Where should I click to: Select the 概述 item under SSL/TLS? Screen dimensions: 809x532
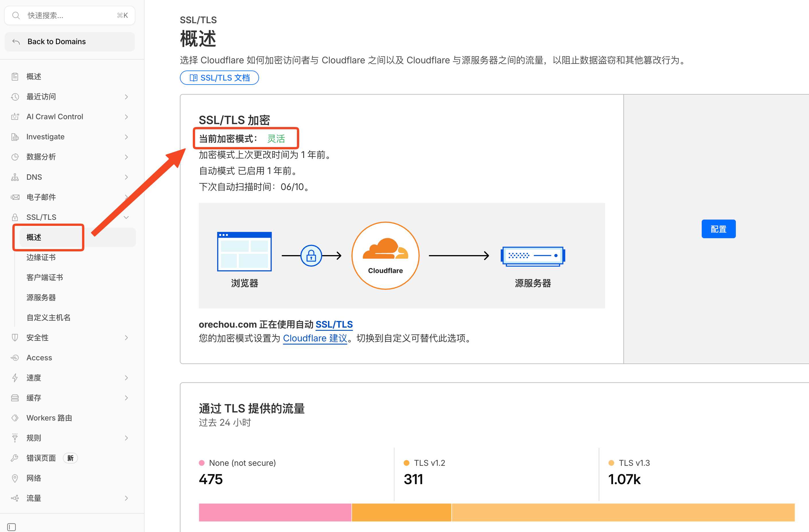point(77,237)
